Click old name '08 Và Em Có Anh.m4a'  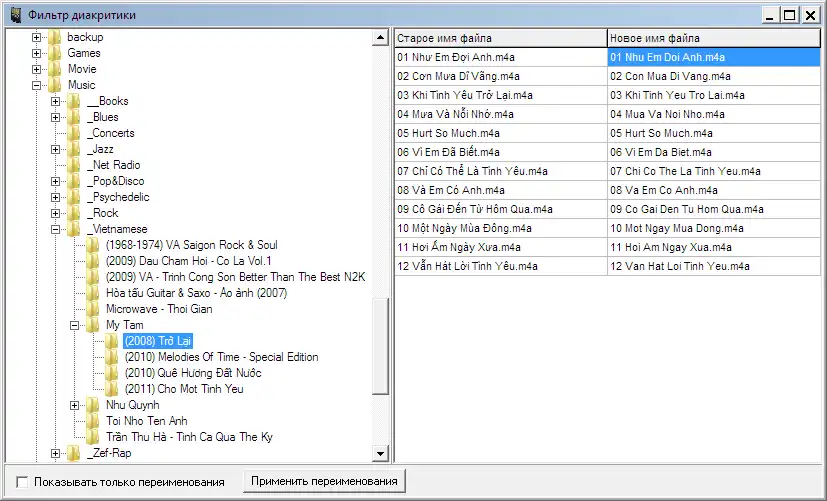pos(501,190)
